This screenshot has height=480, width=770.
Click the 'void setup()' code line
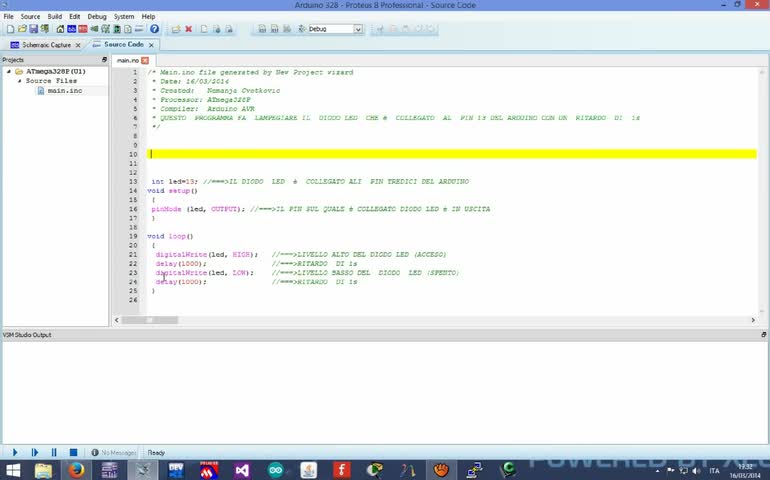click(x=172, y=191)
